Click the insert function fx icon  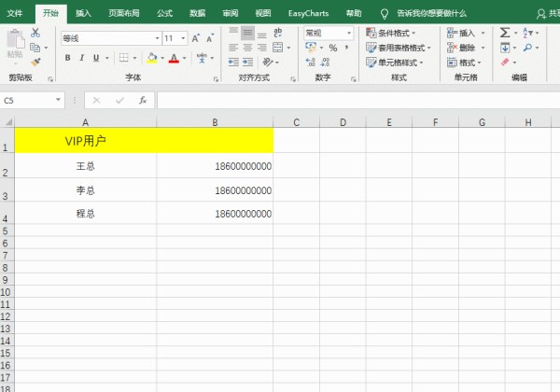click(x=142, y=100)
